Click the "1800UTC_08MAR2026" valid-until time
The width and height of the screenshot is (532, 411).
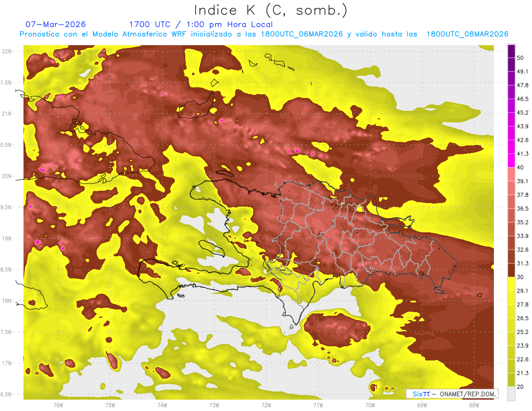(x=467, y=34)
